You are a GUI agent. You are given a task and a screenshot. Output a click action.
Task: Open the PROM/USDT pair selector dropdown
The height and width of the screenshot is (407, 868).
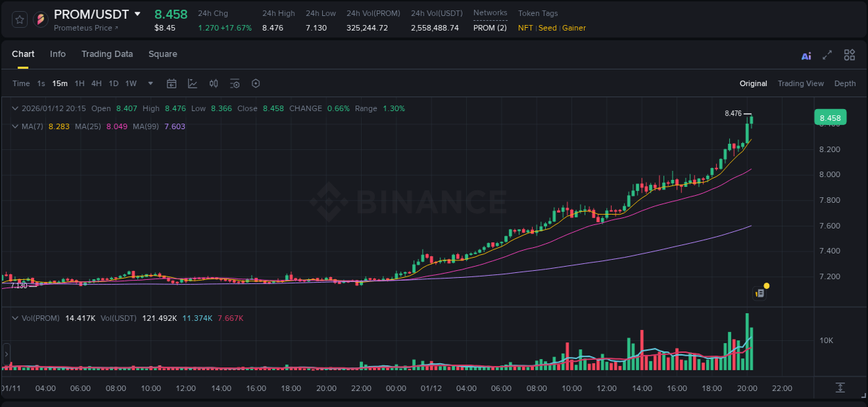click(x=137, y=13)
